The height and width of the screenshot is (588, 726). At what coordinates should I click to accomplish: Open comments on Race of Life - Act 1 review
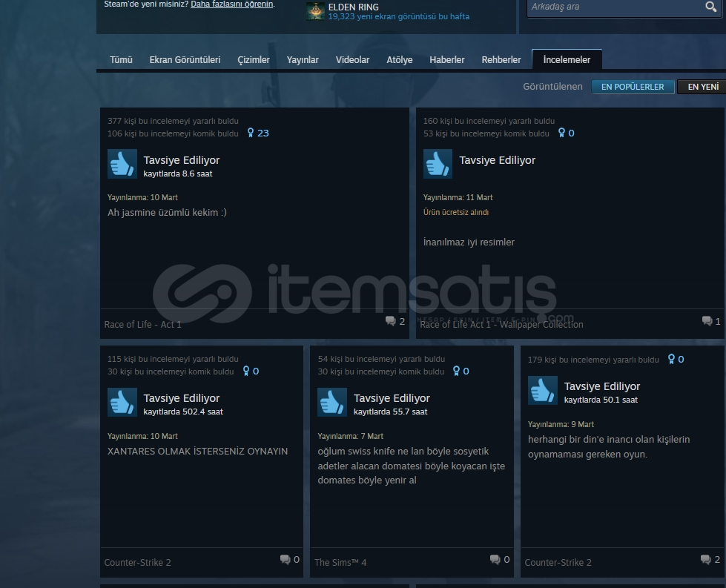[x=395, y=321]
